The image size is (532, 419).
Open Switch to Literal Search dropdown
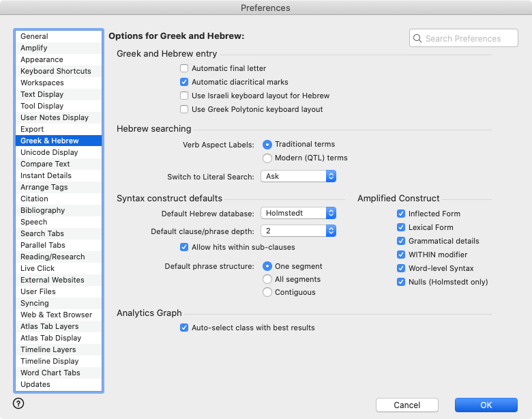(x=299, y=176)
